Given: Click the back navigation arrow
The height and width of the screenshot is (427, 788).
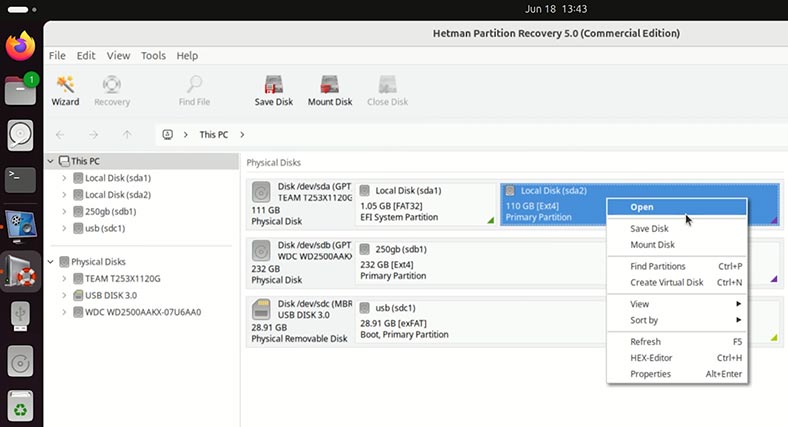Looking at the screenshot, I should [60, 135].
